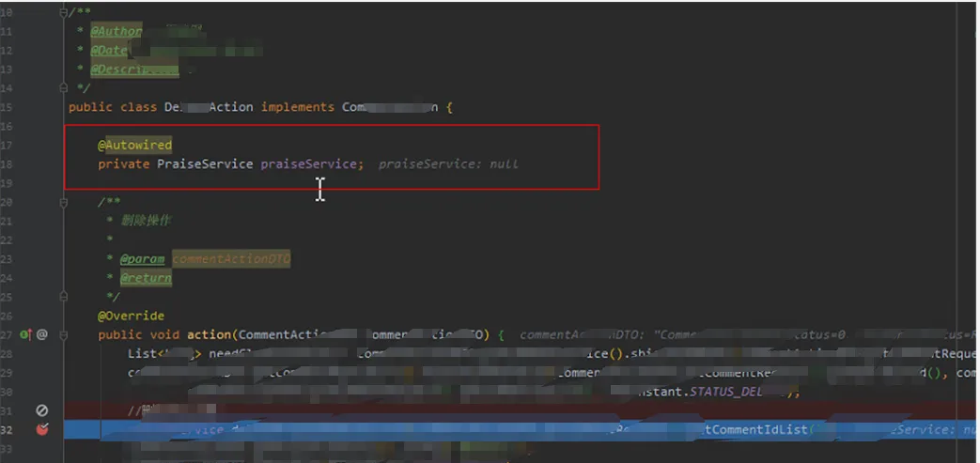
Task: Collapse the action method fold at line 27
Action: coord(63,335)
